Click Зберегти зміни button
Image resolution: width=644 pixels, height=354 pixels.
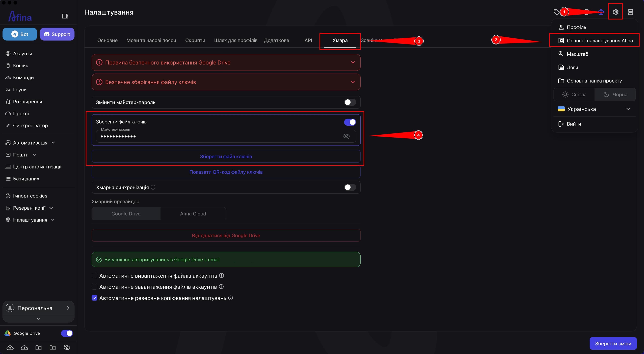point(613,343)
